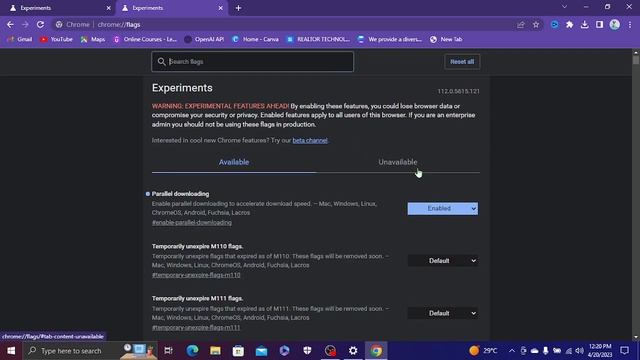Screen dimensions: 640x360
Task: Go back using the browser back arrow
Action: (x=10, y=24)
